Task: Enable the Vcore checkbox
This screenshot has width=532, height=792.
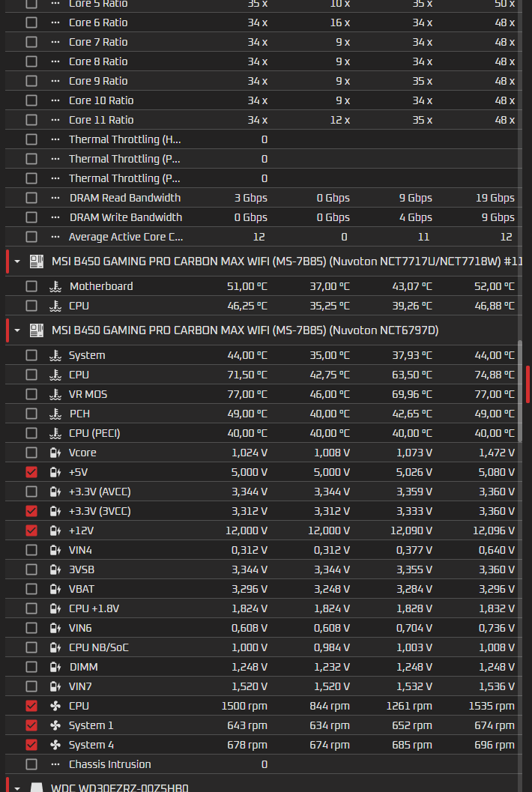Action: [31, 453]
